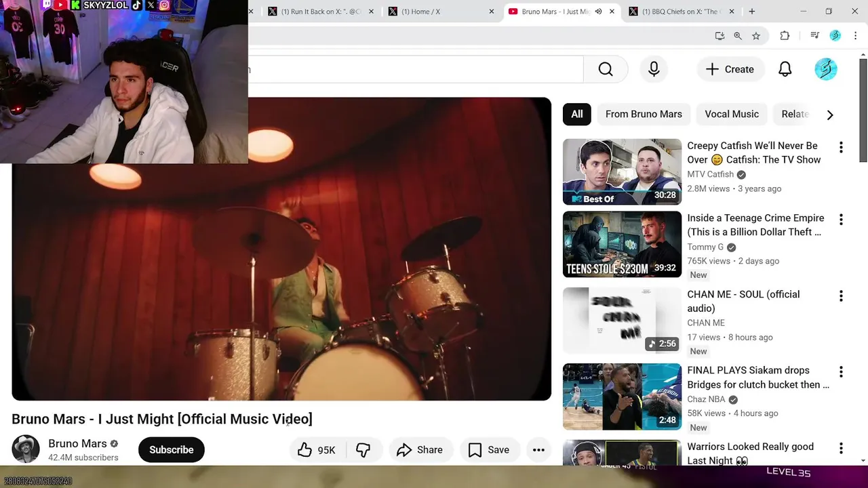The height and width of the screenshot is (488, 868).
Task: Open FINAL PLAYS Siakam drops Bridges title
Action: tap(757, 378)
